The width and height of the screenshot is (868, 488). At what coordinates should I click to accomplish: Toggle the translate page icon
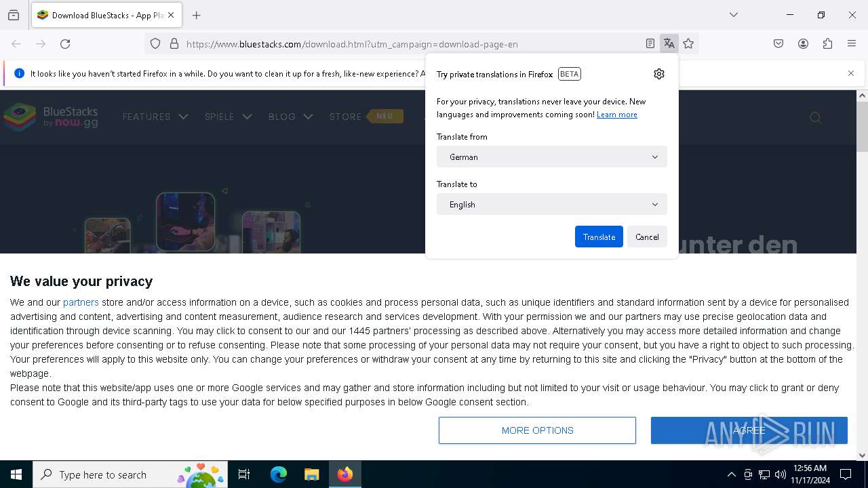(x=669, y=44)
